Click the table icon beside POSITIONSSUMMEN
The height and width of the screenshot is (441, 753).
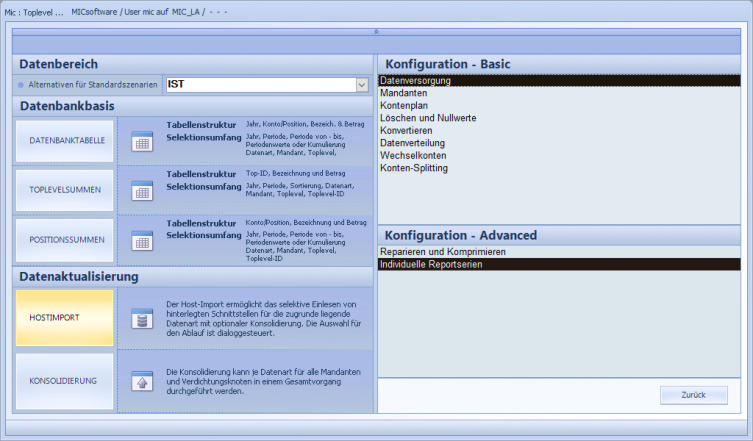(142, 240)
